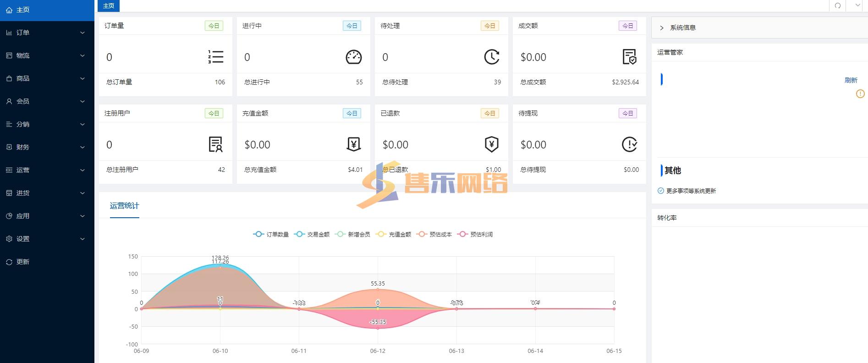Viewport: 868px width, 363px height.
Task: Click 更新 in the sidebar
Action: click(x=23, y=262)
